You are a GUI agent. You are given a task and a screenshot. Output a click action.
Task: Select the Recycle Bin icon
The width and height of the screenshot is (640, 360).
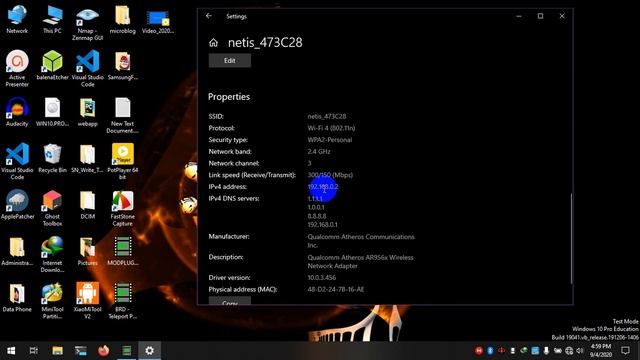(x=52, y=158)
